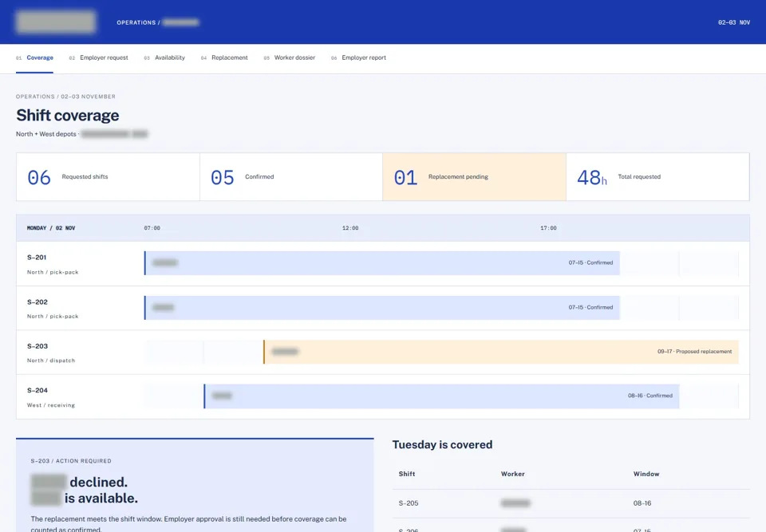This screenshot has width=766, height=532.
Task: Select the S-204 shift label
Action: tap(38, 390)
